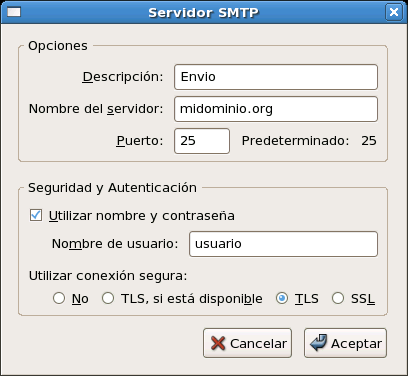Image resolution: width=408 pixels, height=376 pixels.
Task: Focus the Descripción field containing Envio
Action: coord(276,77)
